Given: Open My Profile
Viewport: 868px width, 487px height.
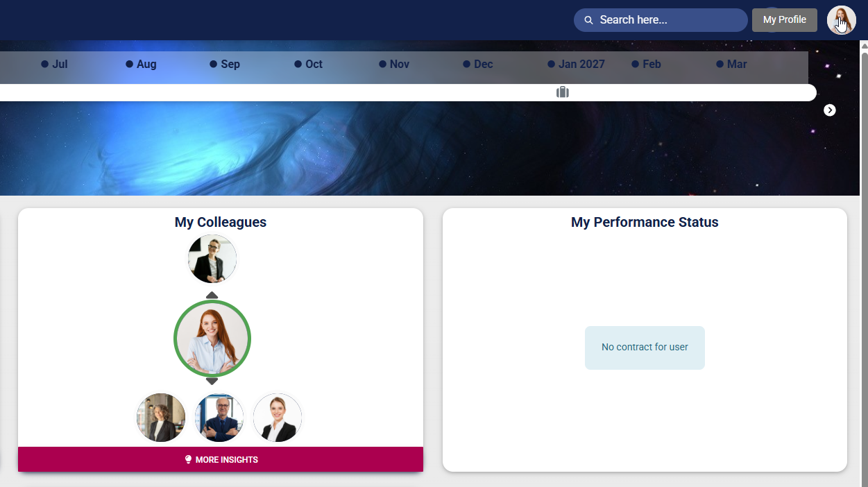Looking at the screenshot, I should point(784,19).
